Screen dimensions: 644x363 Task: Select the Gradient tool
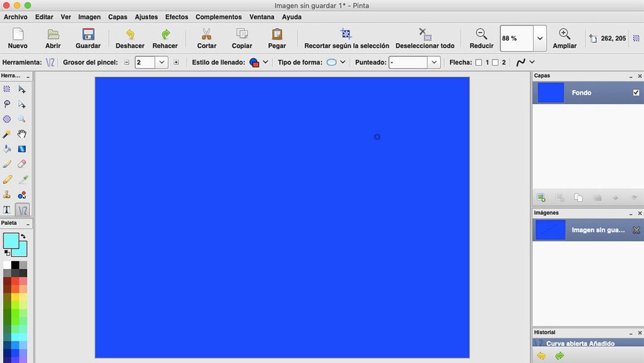pyautogui.click(x=21, y=149)
